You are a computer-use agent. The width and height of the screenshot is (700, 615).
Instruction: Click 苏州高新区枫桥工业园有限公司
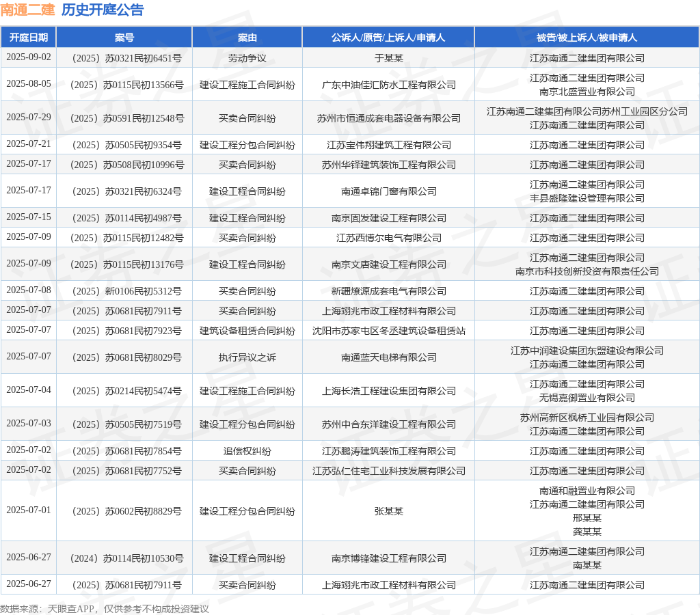tap(587, 418)
